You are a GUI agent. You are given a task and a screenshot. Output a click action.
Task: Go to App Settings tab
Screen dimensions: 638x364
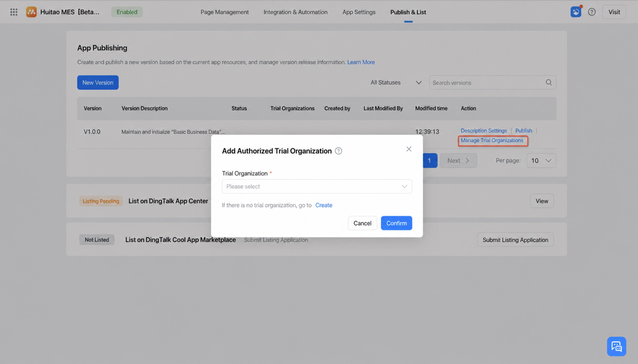359,12
